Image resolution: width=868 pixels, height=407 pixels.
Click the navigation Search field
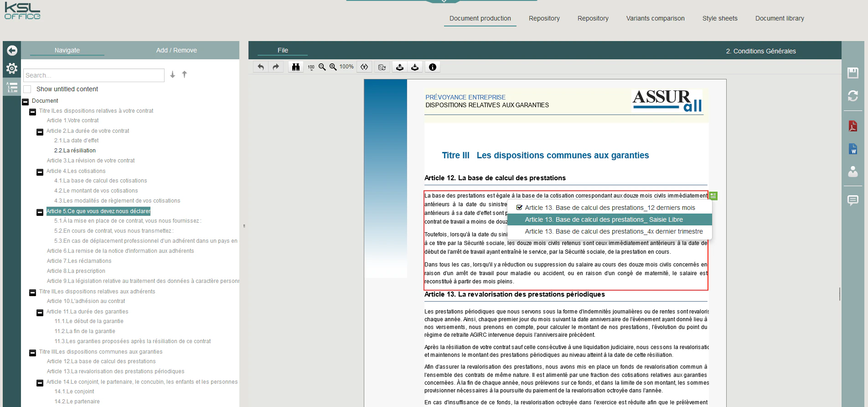click(93, 75)
